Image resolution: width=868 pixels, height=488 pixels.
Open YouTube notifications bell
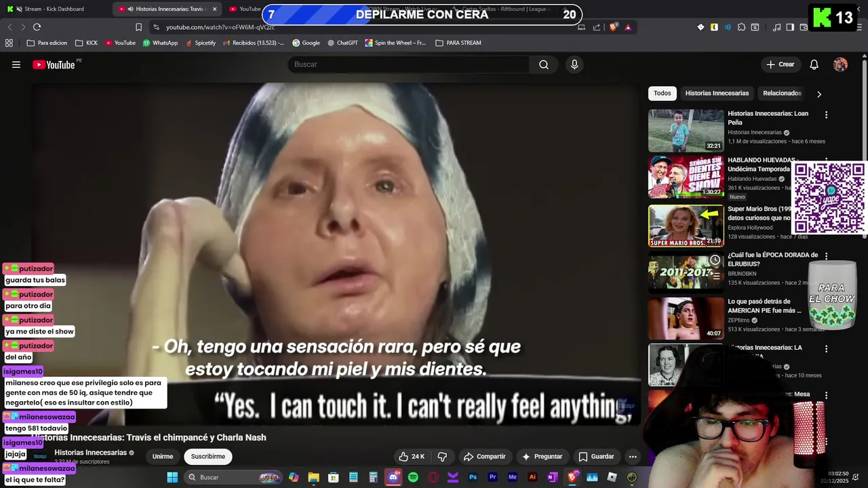click(814, 64)
